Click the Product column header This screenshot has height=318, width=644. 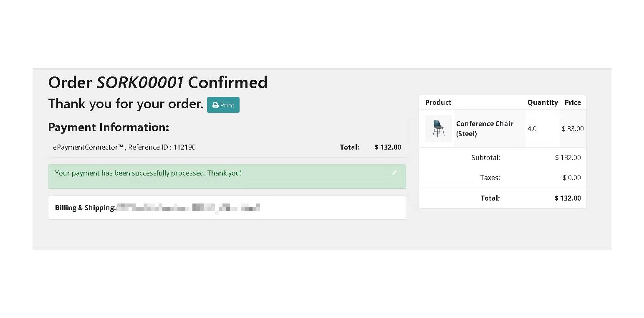[x=438, y=102]
